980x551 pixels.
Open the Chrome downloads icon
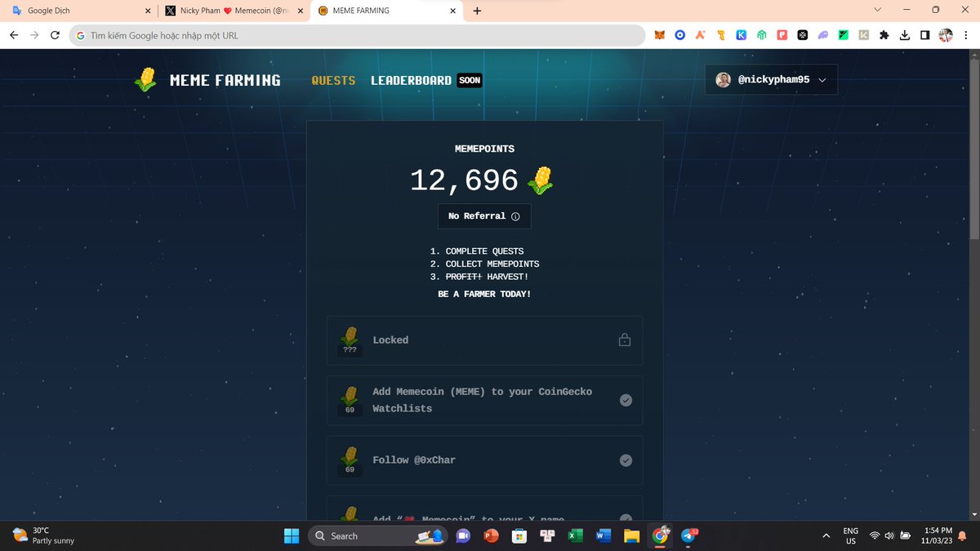click(x=905, y=35)
